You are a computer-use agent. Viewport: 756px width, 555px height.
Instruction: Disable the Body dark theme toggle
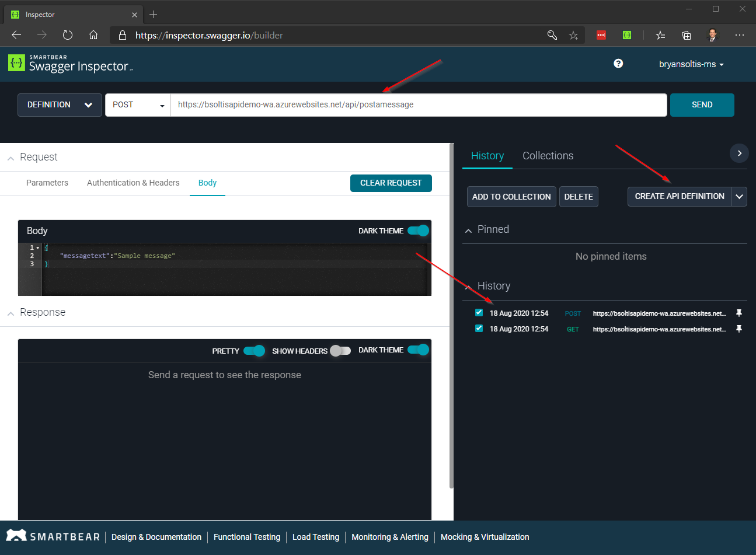pyautogui.click(x=419, y=231)
